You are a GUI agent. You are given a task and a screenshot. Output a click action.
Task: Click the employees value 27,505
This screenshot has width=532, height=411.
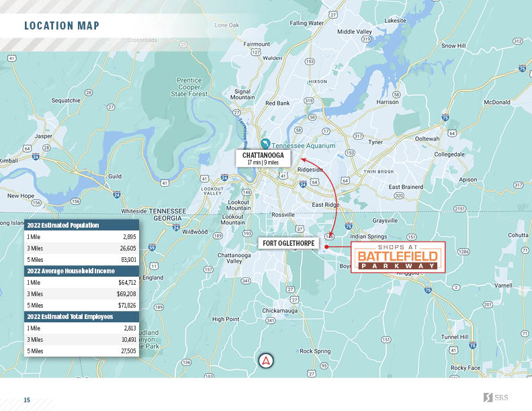click(128, 351)
